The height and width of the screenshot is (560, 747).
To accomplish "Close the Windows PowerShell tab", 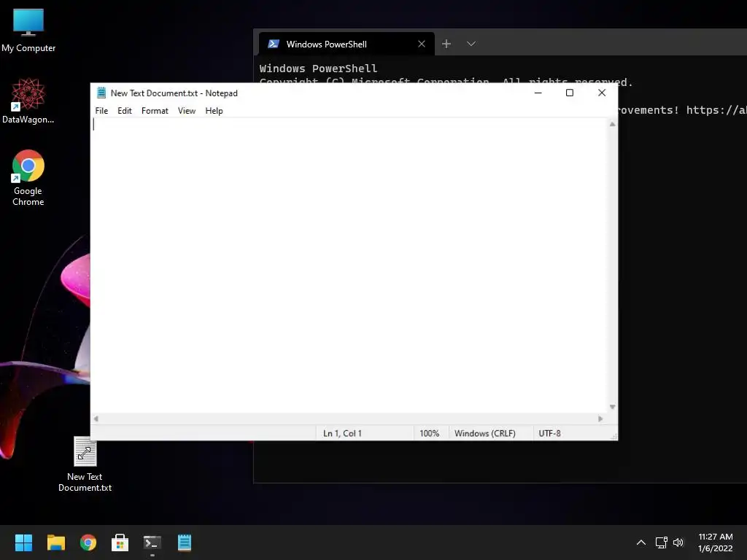I will point(422,44).
